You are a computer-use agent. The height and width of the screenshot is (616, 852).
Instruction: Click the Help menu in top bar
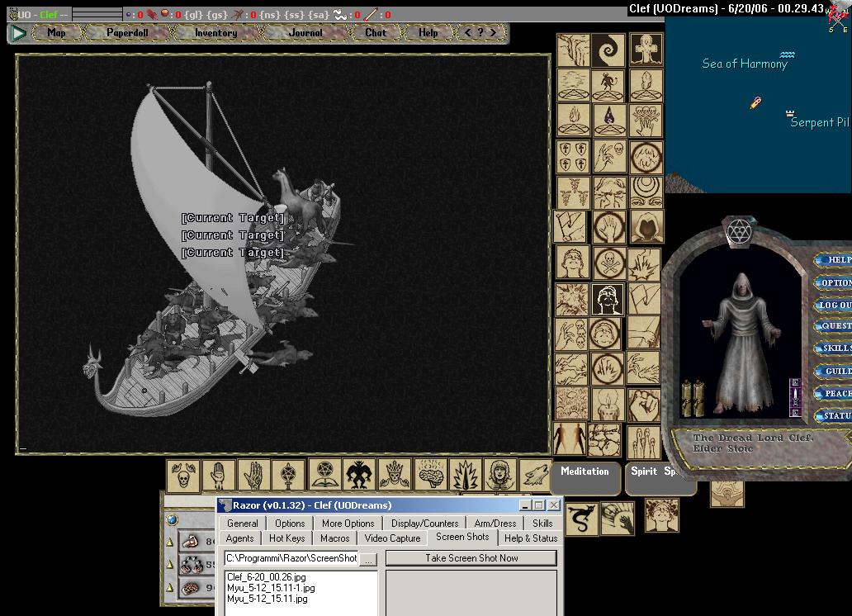428,33
